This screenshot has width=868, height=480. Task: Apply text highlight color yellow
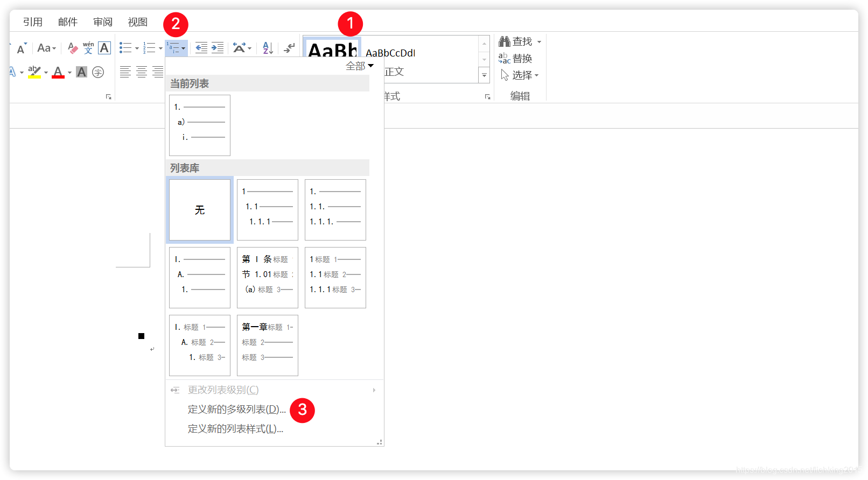[34, 72]
